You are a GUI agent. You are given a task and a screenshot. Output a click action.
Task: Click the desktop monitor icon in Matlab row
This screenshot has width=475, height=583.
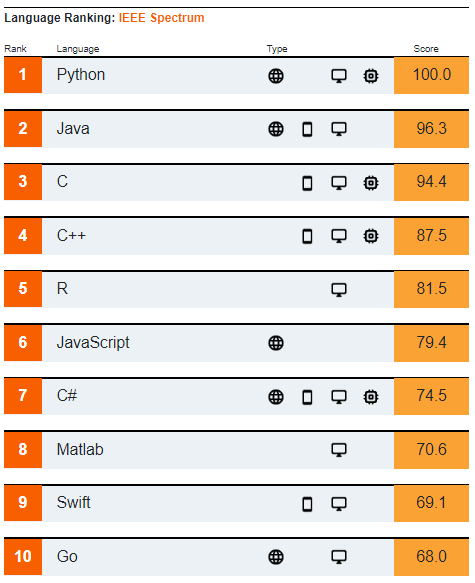tap(339, 450)
